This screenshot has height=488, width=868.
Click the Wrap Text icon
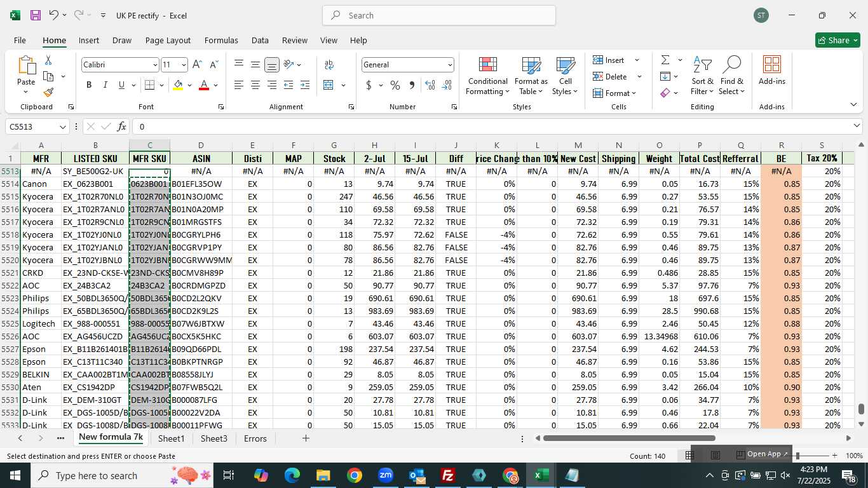(329, 65)
